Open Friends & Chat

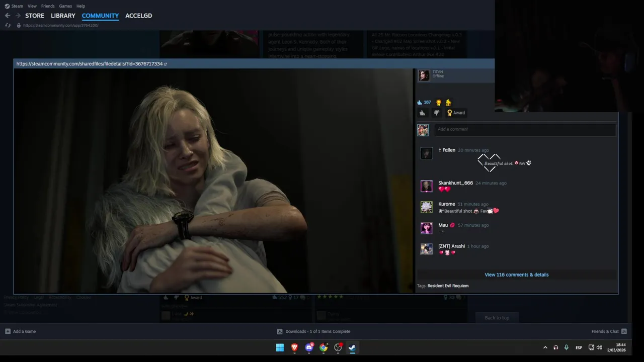click(609, 331)
